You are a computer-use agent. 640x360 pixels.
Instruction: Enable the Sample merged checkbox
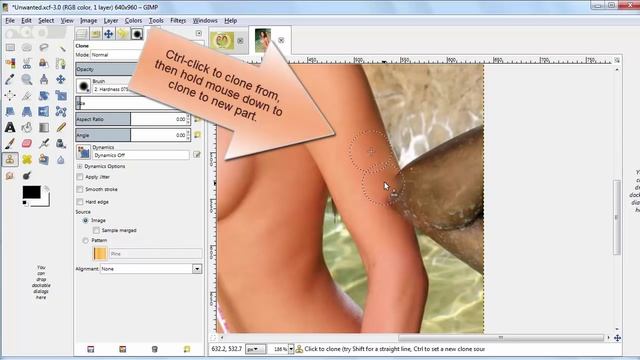coord(96,230)
